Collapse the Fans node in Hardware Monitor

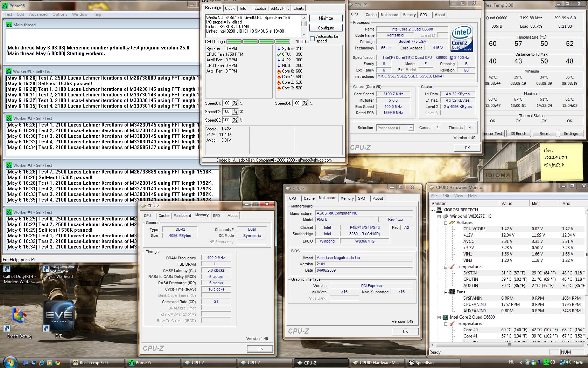click(x=446, y=292)
